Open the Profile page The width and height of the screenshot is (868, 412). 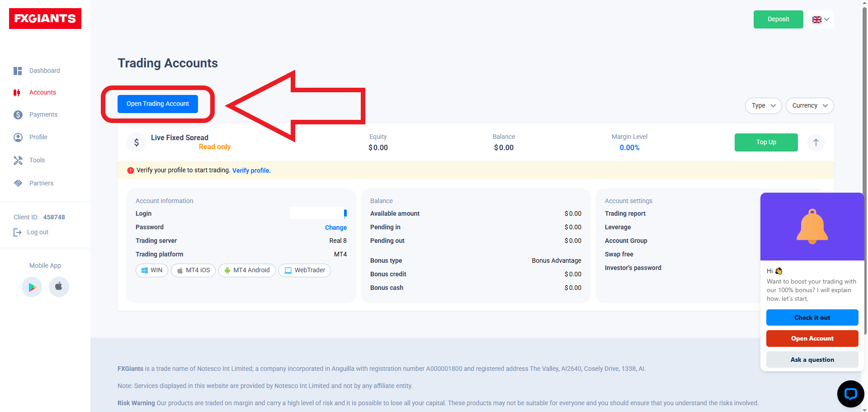[38, 137]
